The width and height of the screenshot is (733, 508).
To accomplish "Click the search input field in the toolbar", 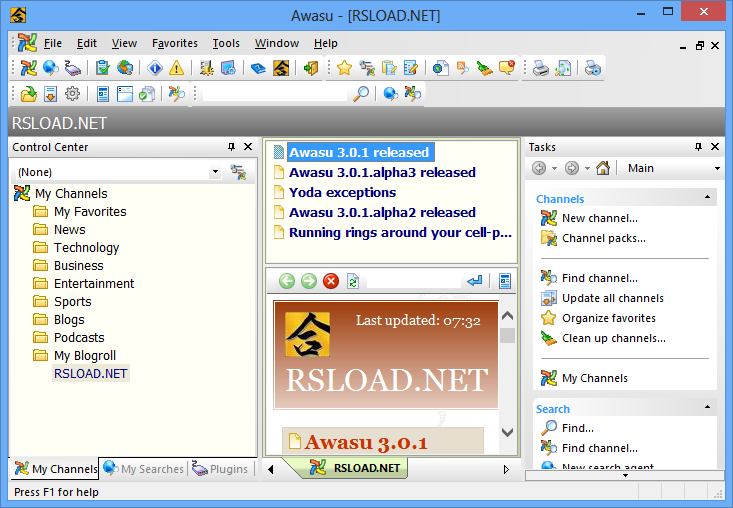I will coord(275,94).
